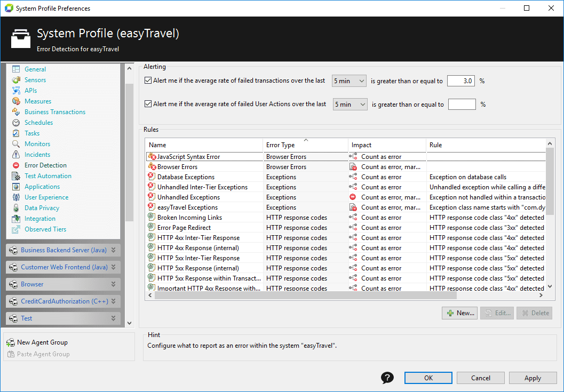
Task: Click the Schedules clock icon
Action: [x=16, y=123]
